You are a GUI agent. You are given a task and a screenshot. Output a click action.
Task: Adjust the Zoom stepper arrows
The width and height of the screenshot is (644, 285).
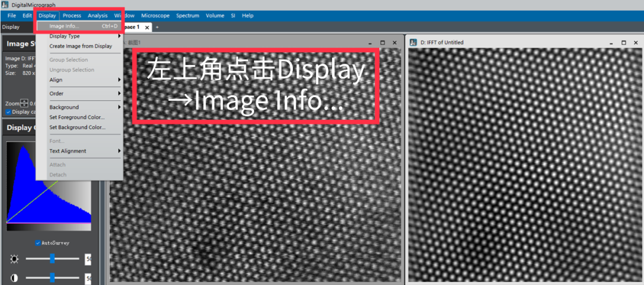coord(24,104)
